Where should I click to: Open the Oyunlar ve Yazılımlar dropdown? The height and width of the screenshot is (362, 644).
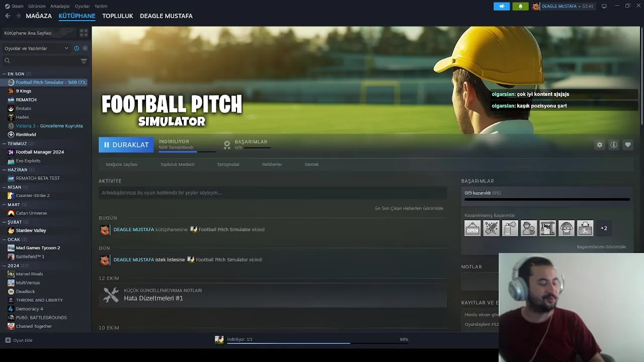[36, 48]
